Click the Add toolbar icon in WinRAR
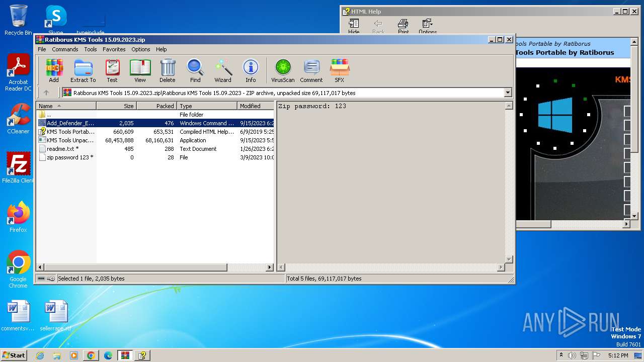Screen dimensions: 644x362 (x=54, y=70)
